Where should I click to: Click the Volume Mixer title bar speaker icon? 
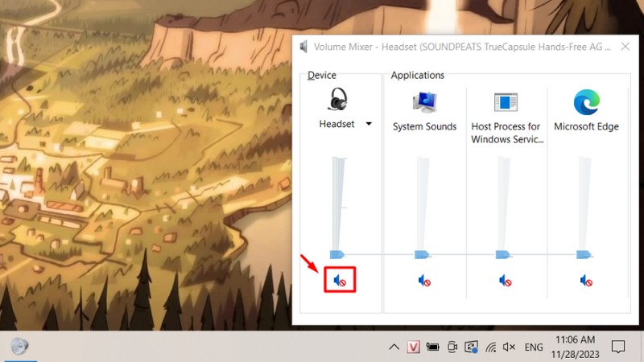coord(303,47)
